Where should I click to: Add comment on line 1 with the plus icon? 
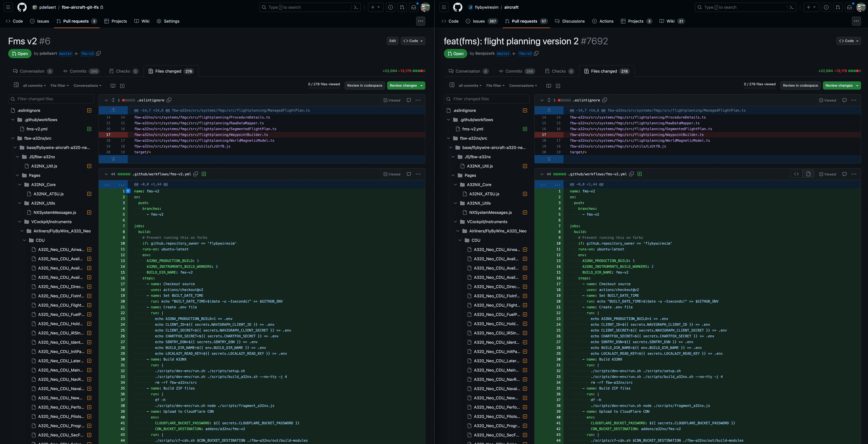click(128, 191)
